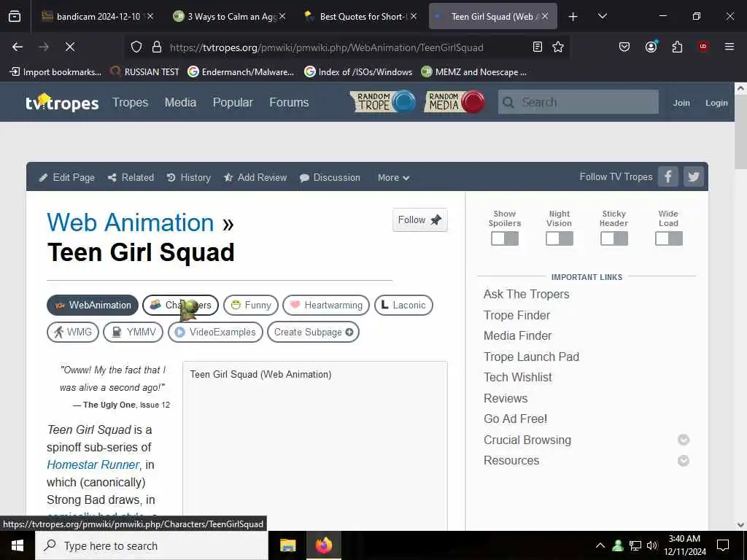Click the Follow pin button

419,219
